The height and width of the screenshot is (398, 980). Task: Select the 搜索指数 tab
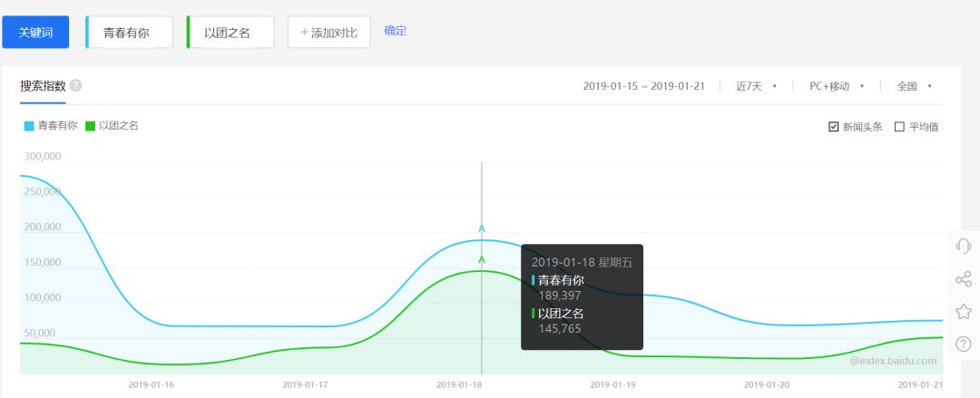(43, 86)
